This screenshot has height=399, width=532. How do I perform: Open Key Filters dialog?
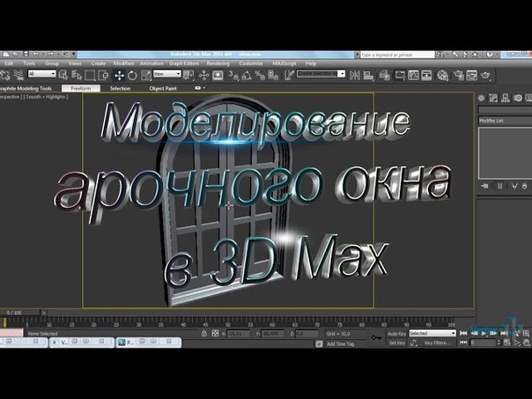(437, 343)
